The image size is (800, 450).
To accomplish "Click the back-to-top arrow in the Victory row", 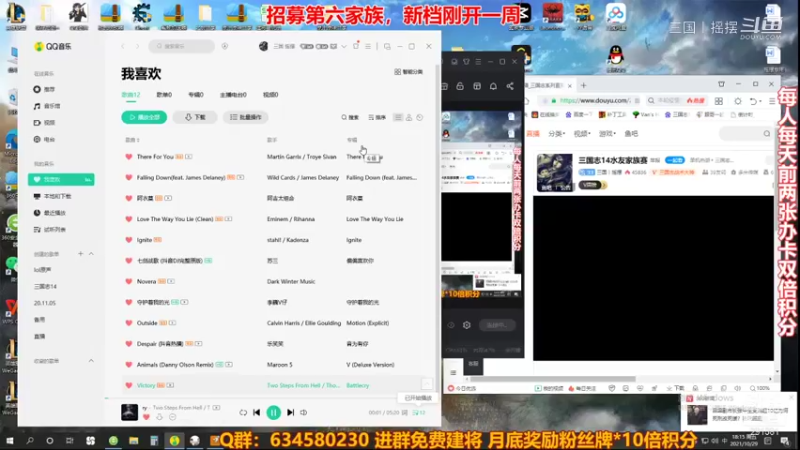I will (427, 384).
